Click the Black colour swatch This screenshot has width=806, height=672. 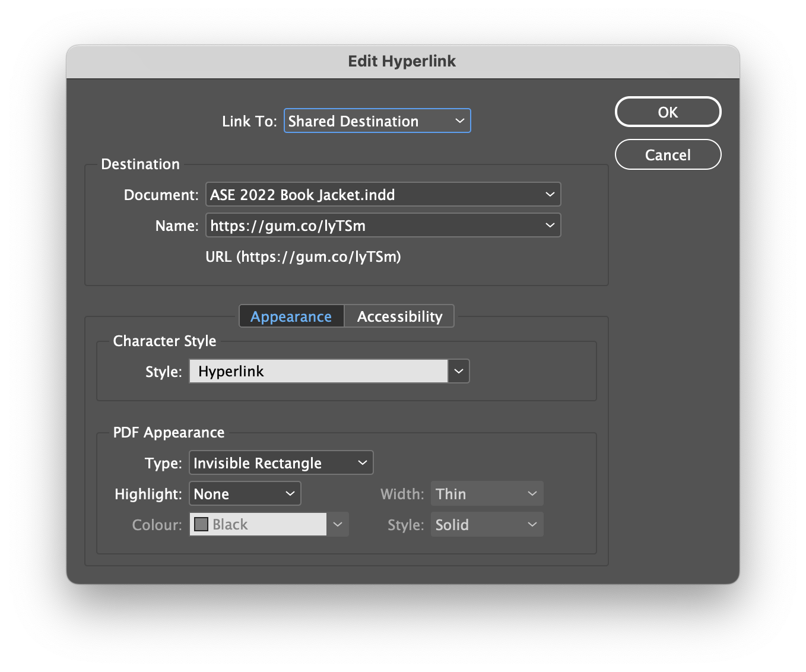[x=201, y=524]
